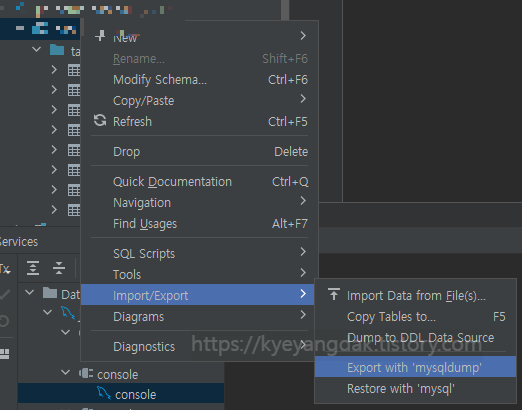Open Quick Documentation entry

click(199, 182)
